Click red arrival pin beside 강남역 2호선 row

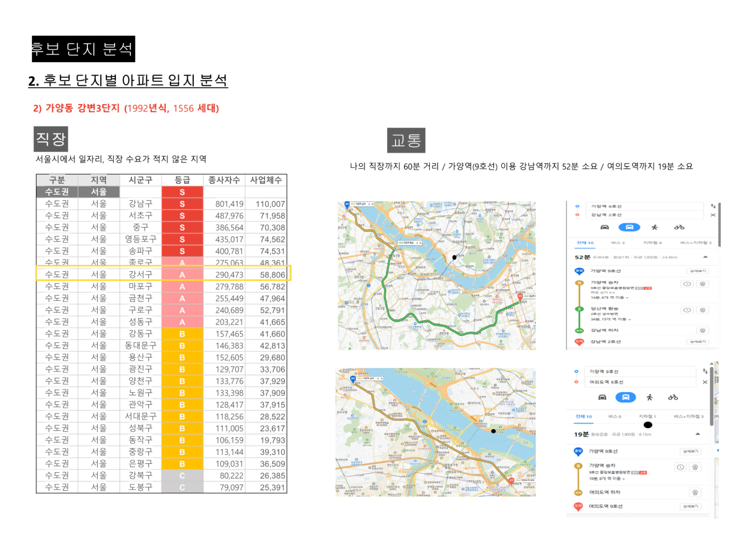(579, 342)
